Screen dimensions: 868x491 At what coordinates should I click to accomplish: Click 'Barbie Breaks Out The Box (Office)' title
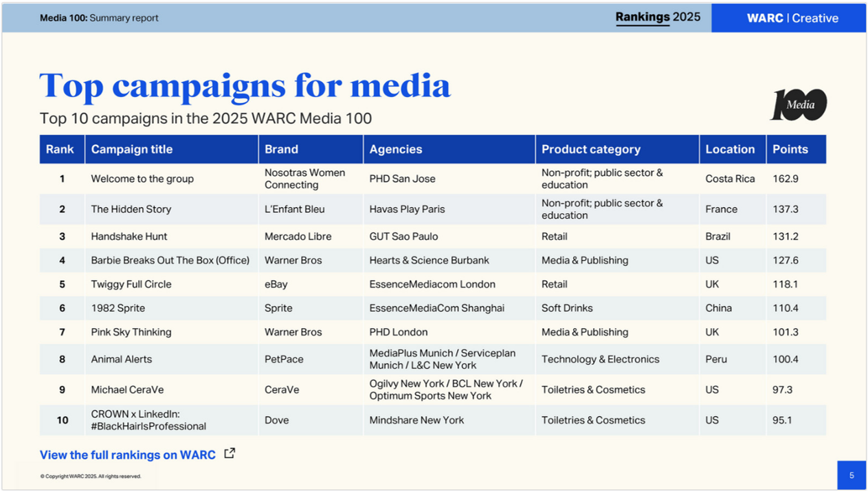[170, 261]
